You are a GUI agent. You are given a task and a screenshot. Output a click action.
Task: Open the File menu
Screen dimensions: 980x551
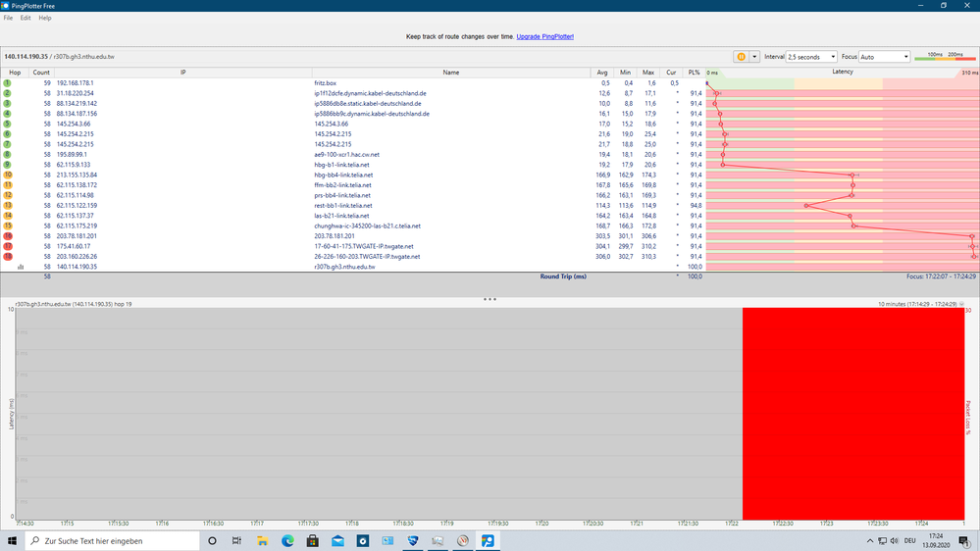(x=8, y=18)
